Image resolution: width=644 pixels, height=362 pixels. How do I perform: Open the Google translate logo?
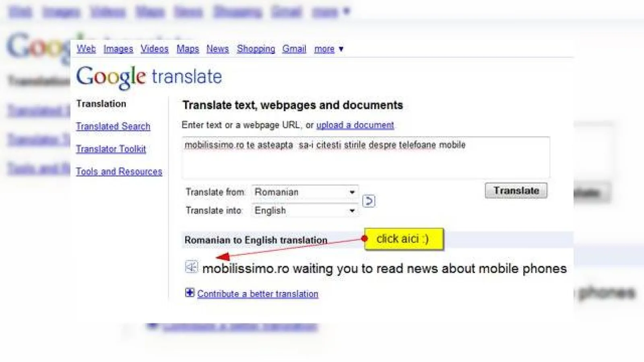pos(149,77)
